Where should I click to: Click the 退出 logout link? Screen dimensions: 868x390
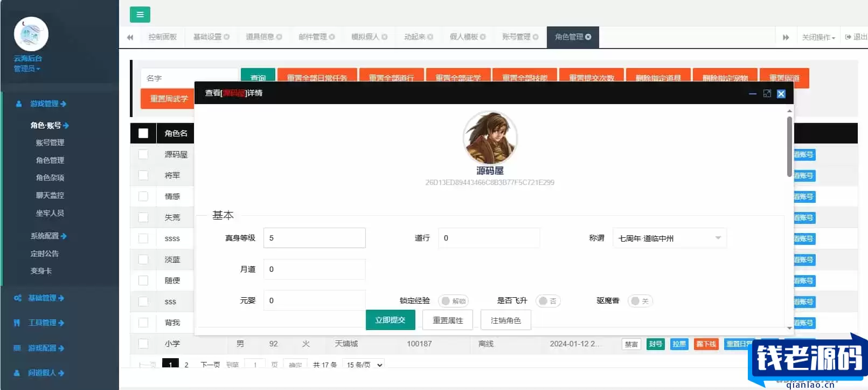pyautogui.click(x=856, y=37)
